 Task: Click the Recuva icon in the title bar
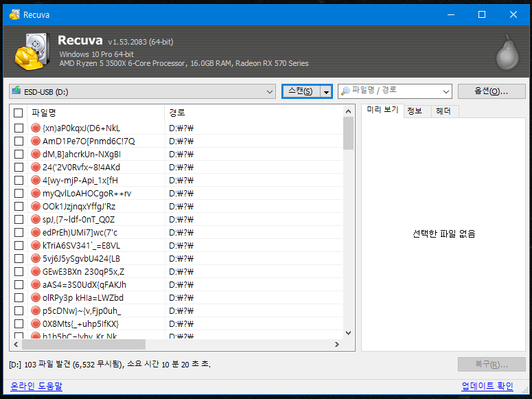14,14
